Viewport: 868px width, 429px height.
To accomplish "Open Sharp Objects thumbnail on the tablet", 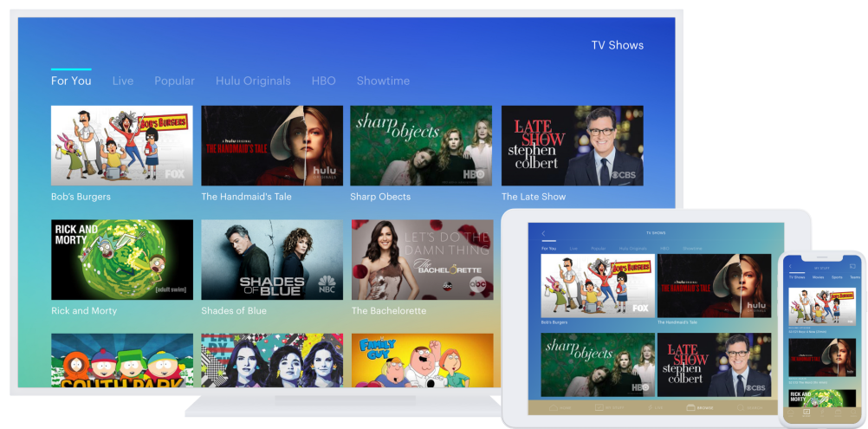I will click(598, 365).
